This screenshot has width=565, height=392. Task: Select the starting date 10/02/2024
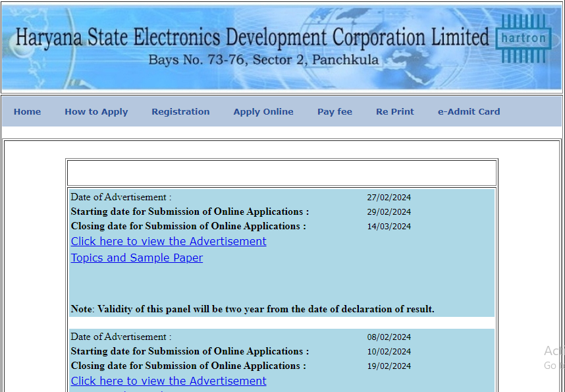tap(389, 352)
